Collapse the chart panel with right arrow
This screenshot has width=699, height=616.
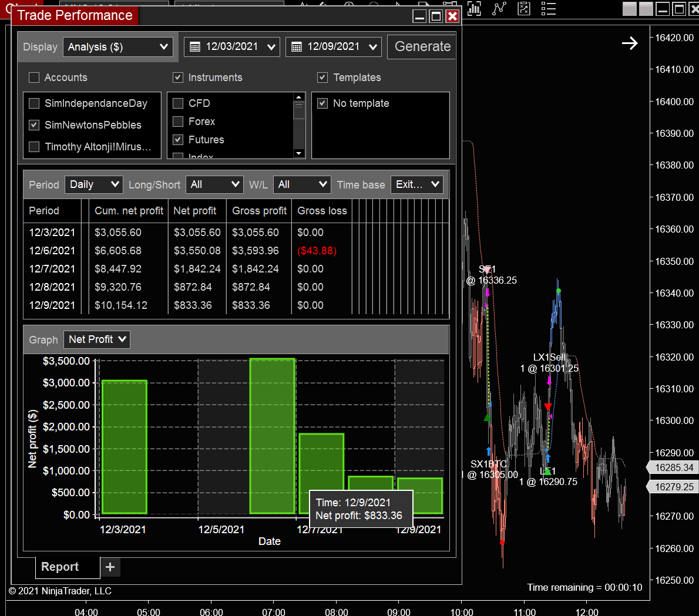(630, 43)
